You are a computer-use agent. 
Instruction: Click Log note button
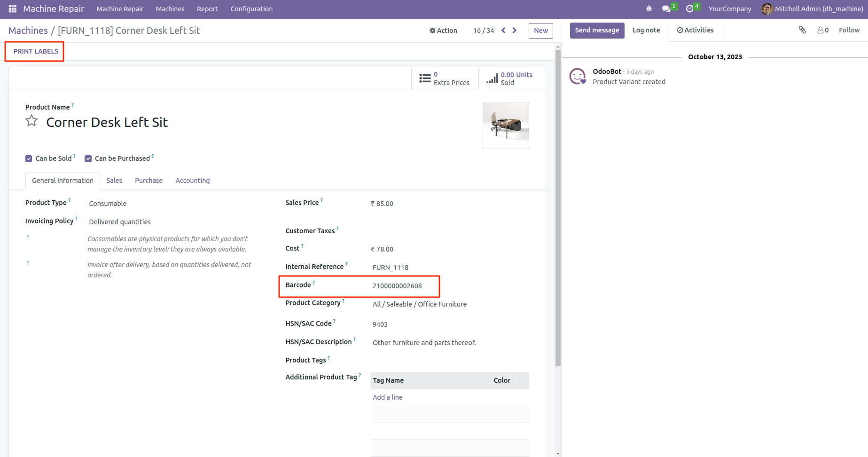pyautogui.click(x=646, y=30)
